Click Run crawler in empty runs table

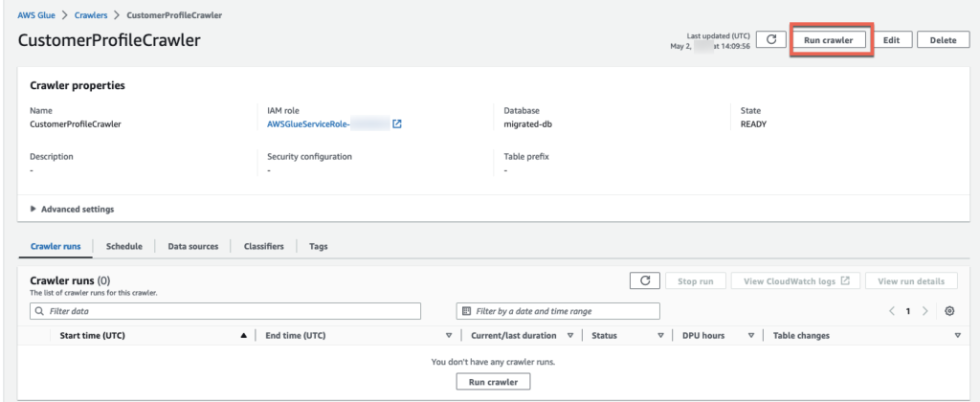coord(494,381)
